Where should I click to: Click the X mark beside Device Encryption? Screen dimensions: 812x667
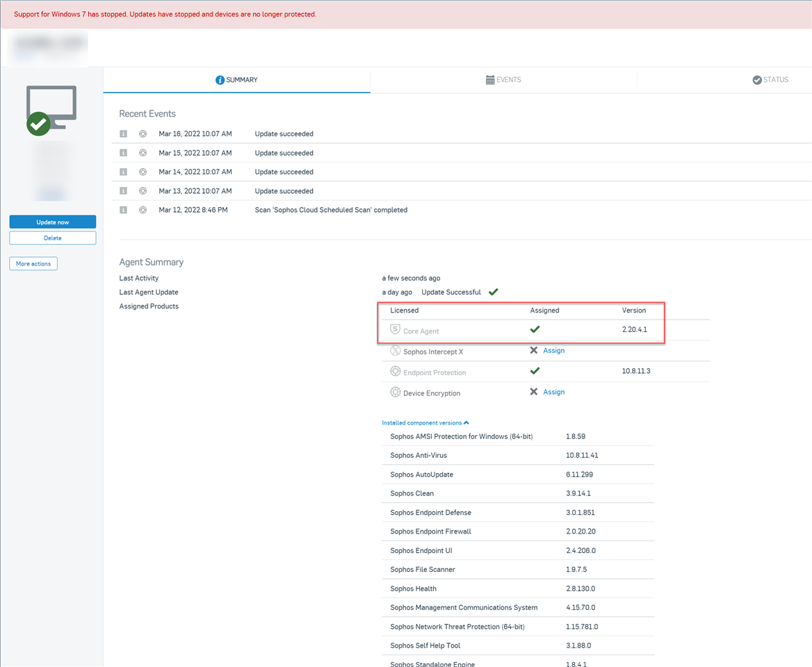(533, 392)
